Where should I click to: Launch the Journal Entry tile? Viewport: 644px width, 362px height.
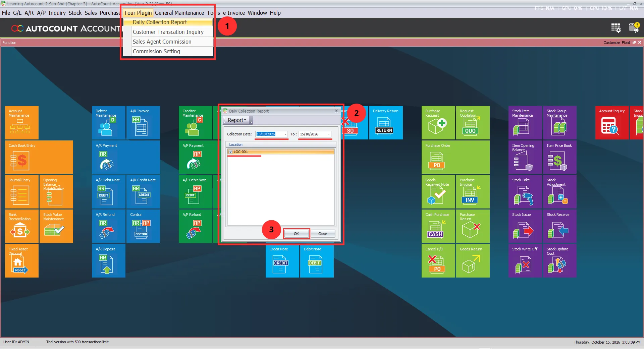point(22,192)
